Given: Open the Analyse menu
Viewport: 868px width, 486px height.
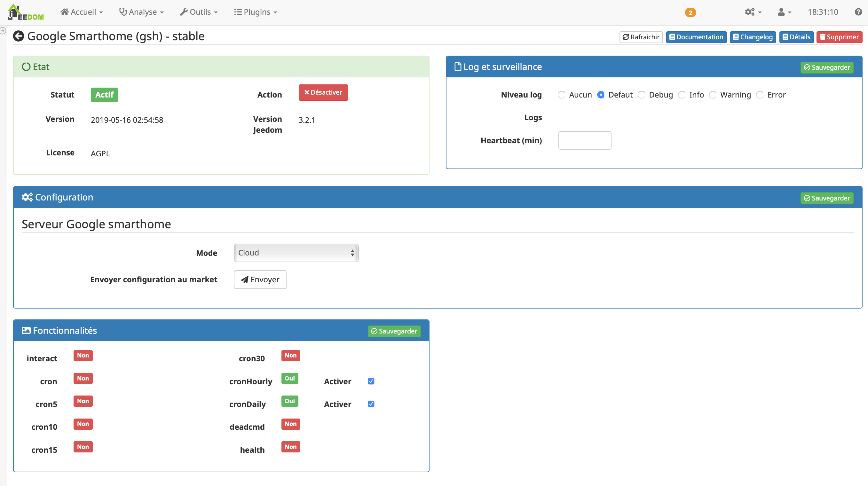Looking at the screenshot, I should tap(141, 12).
